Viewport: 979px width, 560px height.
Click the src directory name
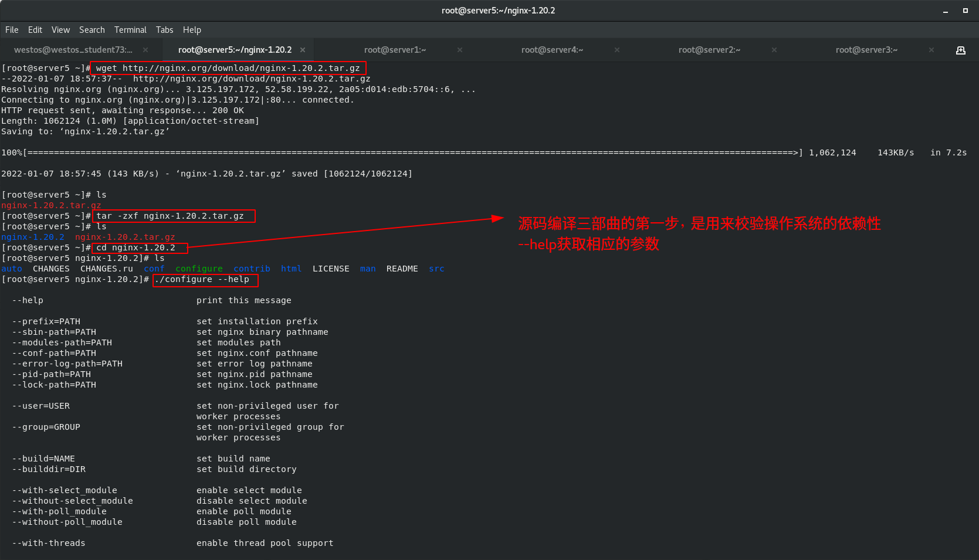(x=436, y=269)
